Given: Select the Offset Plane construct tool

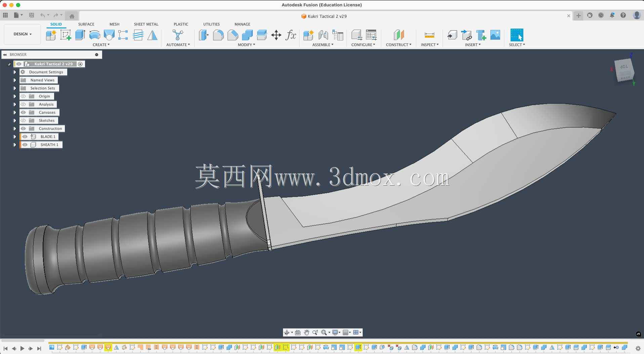Looking at the screenshot, I should pos(399,35).
